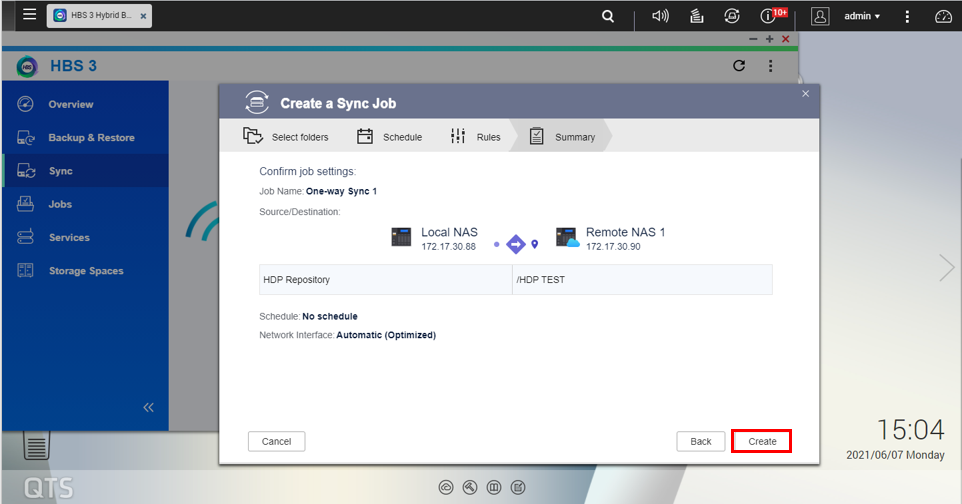This screenshot has width=962, height=504.
Task: Open the notes icon on the desktop
Action: click(x=36, y=446)
